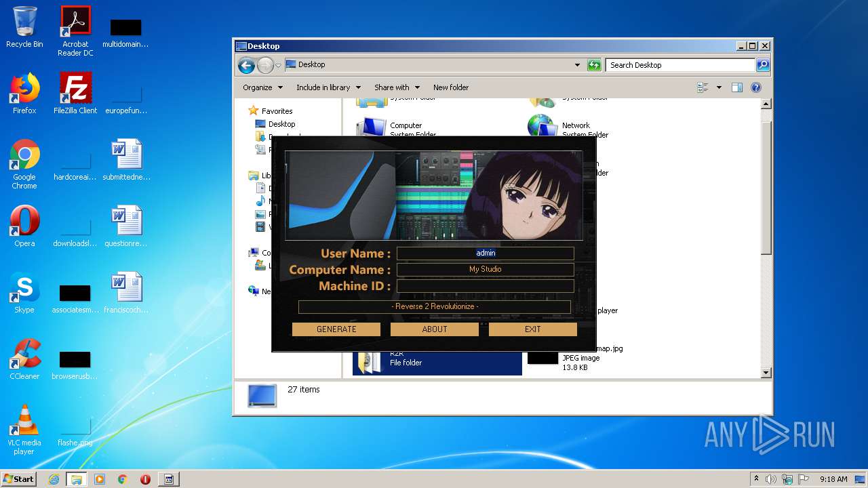Click the Desktop breadcrumb in address bar

click(311, 64)
